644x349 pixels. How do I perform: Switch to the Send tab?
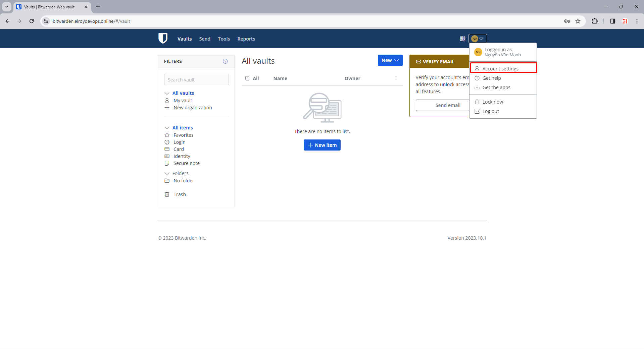205,39
